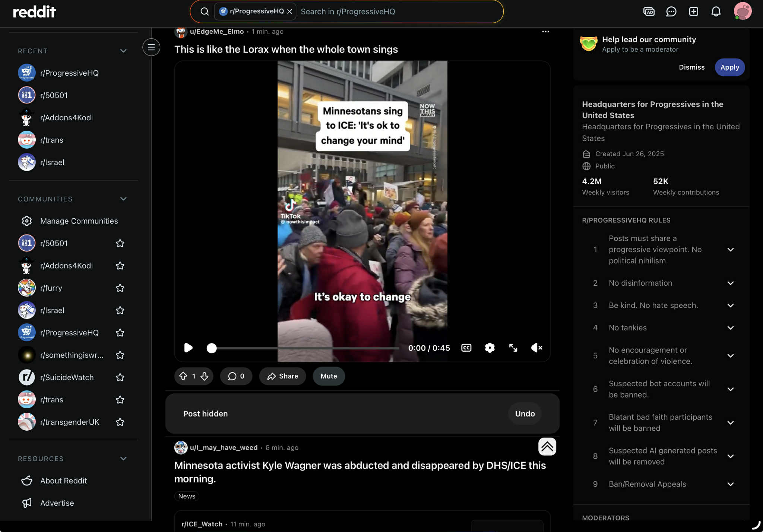Go to r/transgenderUK community
This screenshot has height=532, width=763.
coord(70,422)
